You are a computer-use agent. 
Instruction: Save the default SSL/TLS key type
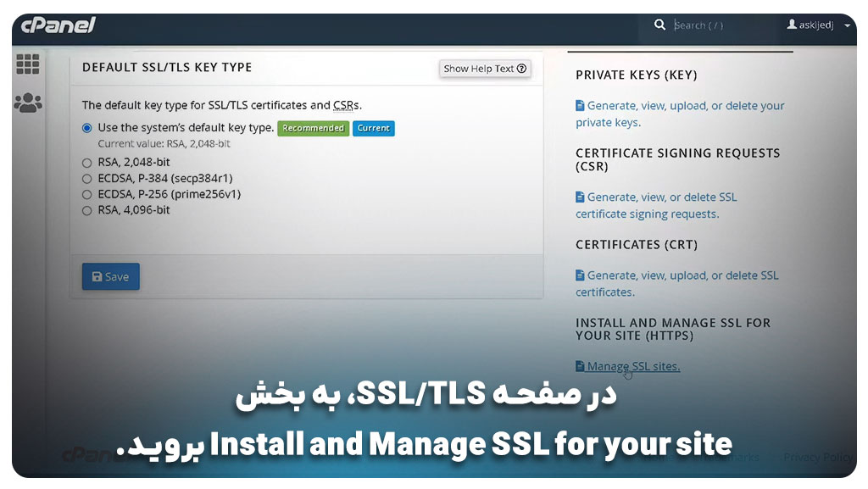110,276
